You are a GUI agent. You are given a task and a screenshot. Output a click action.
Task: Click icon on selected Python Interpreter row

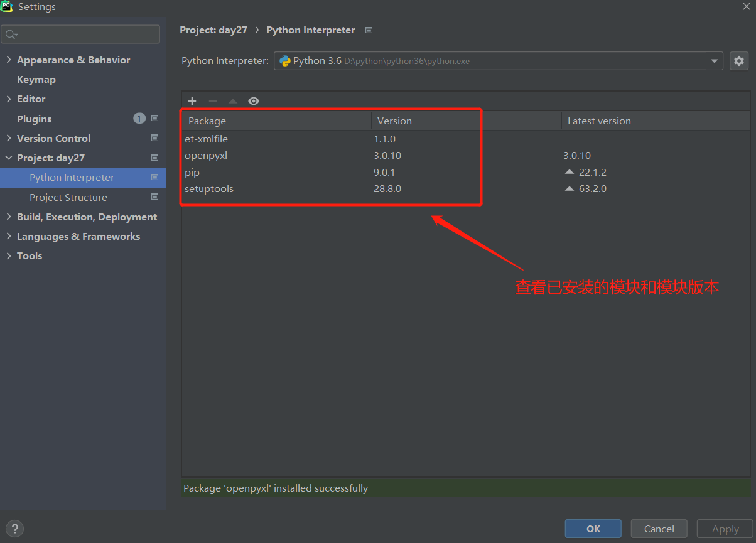(x=155, y=178)
